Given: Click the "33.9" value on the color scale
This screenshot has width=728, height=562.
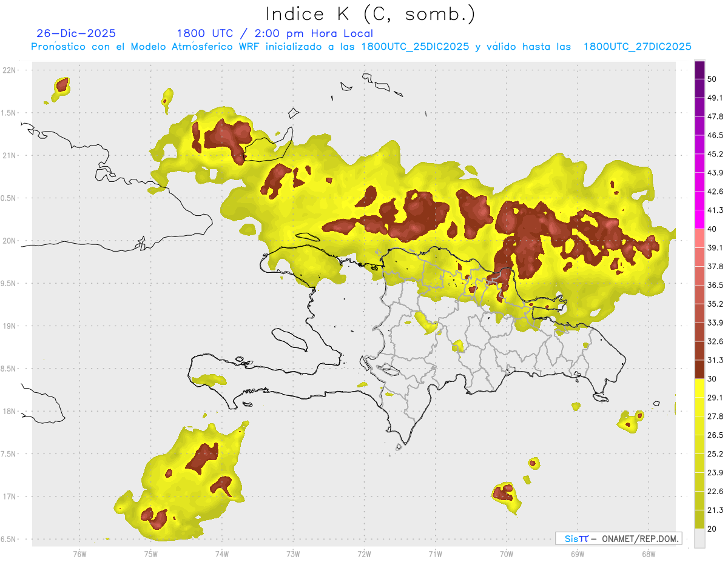Looking at the screenshot, I should pos(715,323).
